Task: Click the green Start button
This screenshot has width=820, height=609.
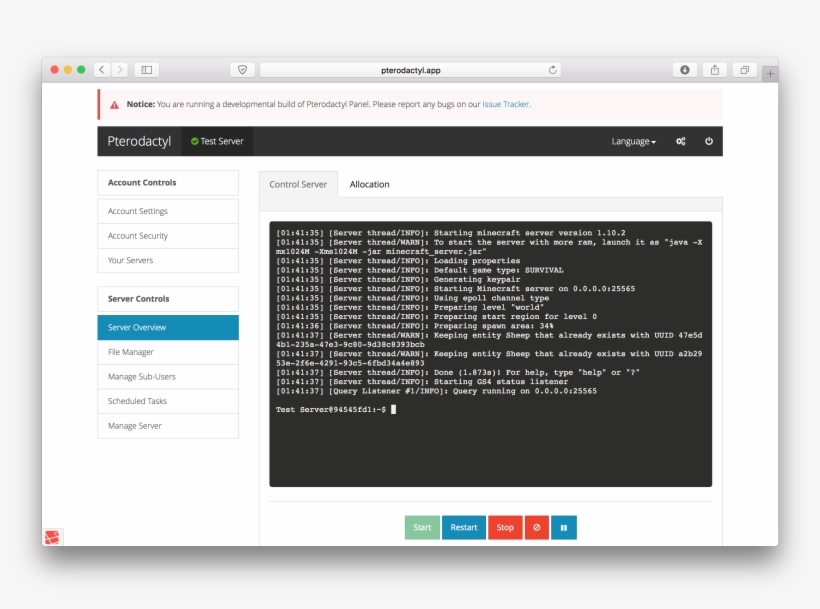Action: coord(422,527)
